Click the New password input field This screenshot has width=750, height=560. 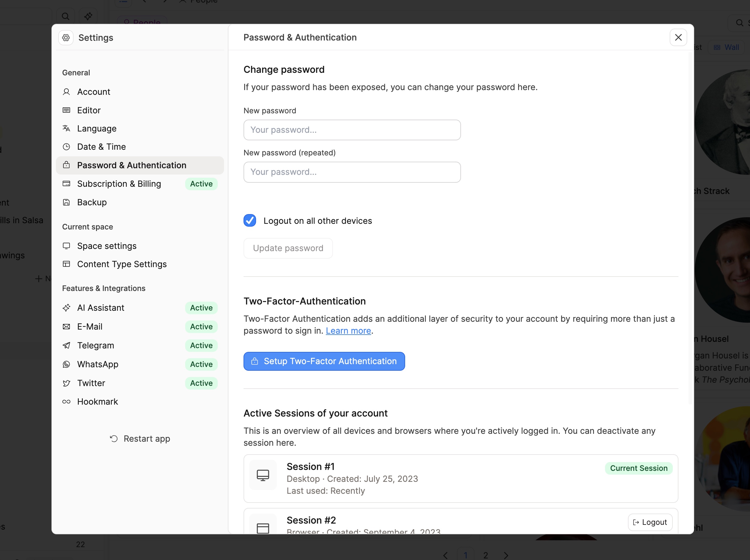coord(352,129)
